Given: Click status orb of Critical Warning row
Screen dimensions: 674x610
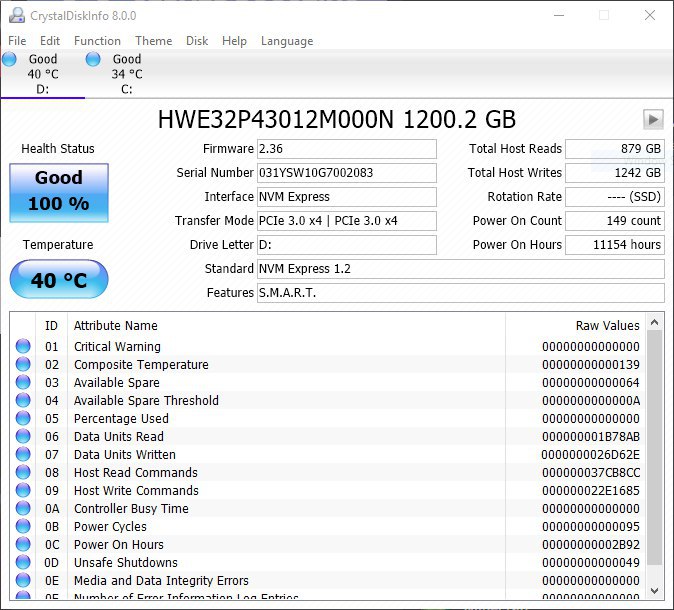Looking at the screenshot, I should (23, 346).
